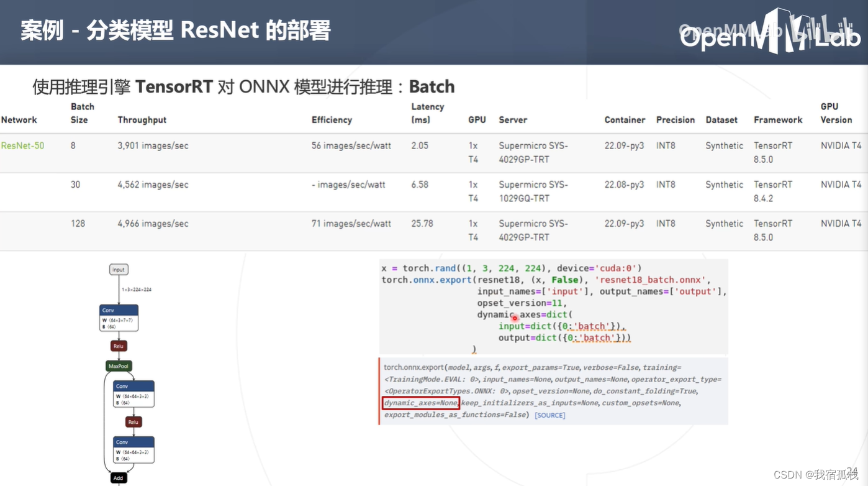Click the 3,901 images/sec throughput cell

(x=153, y=146)
